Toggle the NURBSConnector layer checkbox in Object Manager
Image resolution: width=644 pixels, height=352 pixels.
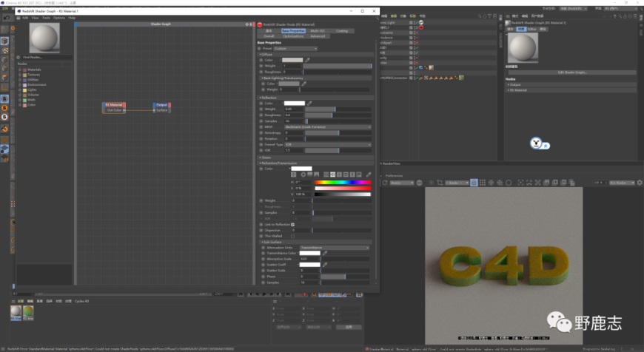411,78
